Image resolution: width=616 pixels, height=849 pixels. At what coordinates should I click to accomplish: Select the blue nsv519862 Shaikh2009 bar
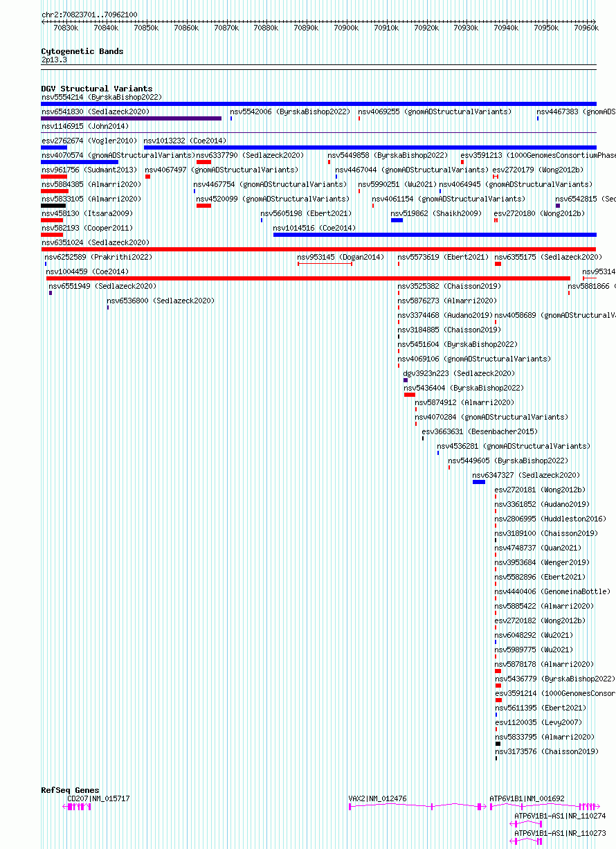(397, 220)
